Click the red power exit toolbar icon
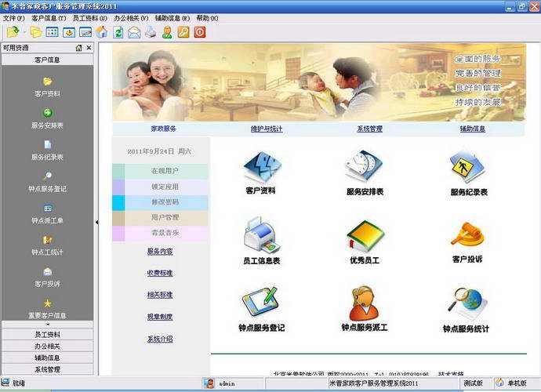Screen dimensions: 541x392 click(x=200, y=32)
